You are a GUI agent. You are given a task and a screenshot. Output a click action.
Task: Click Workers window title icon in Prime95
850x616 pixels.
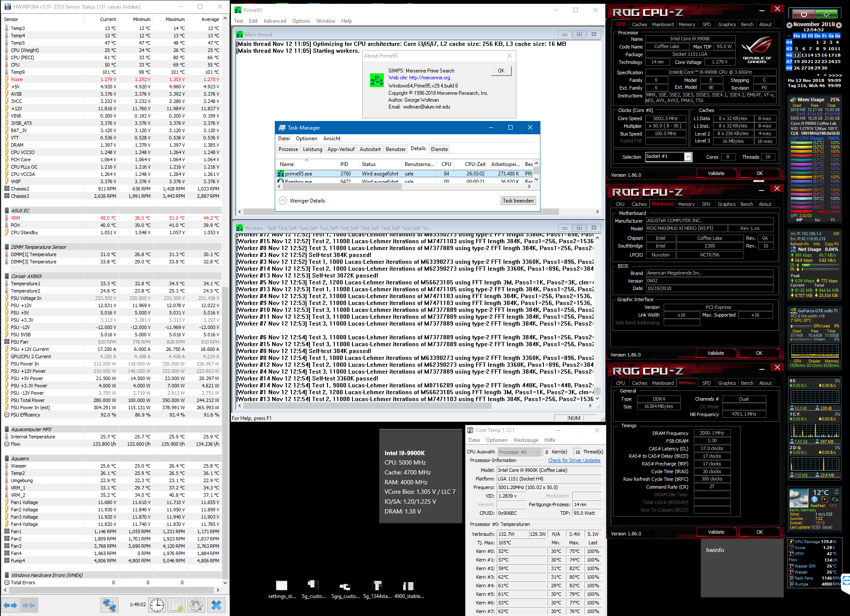(x=240, y=228)
